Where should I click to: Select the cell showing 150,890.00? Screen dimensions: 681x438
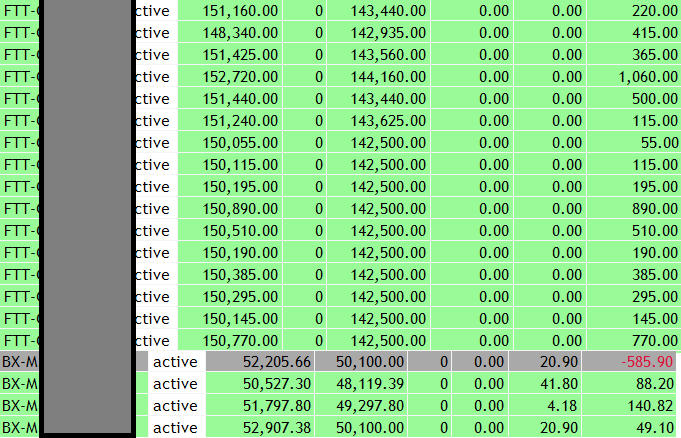[230, 209]
